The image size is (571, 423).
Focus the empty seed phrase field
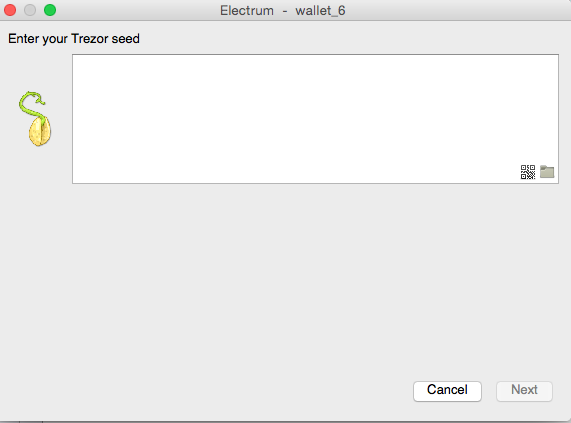pos(315,119)
